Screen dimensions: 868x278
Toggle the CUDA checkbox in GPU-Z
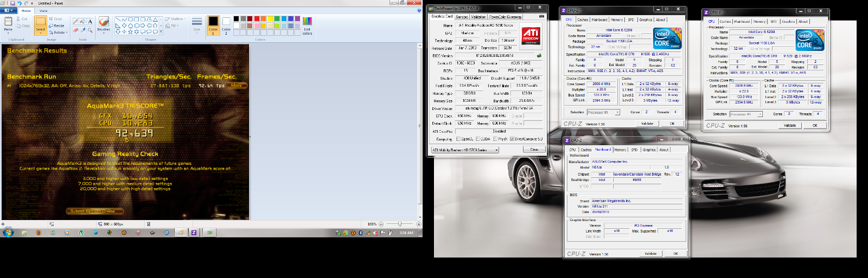tap(478, 139)
